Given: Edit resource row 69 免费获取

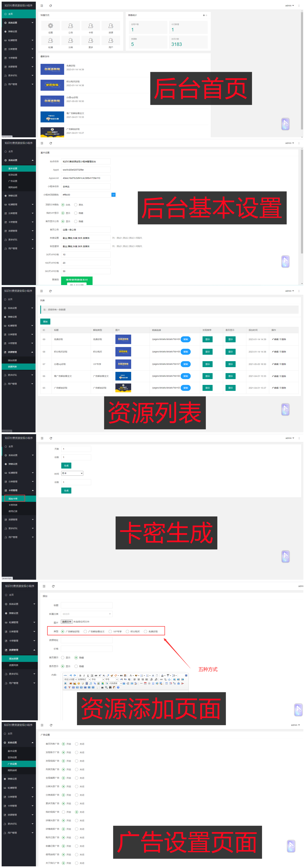Looking at the screenshot, I should point(275,340).
